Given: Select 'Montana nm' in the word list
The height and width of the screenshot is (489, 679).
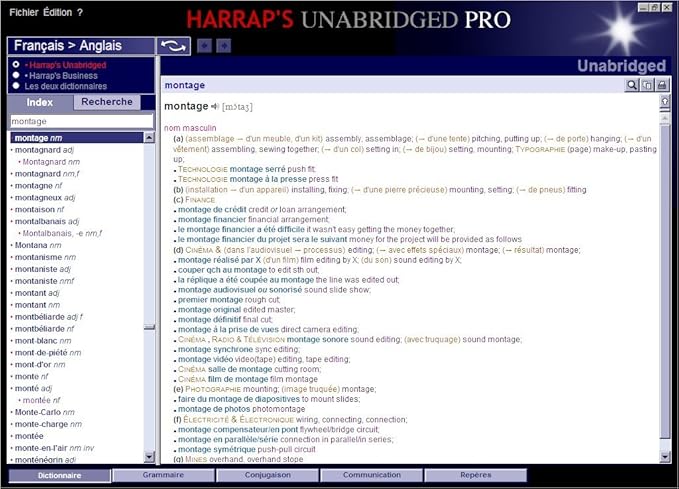Looking at the screenshot, I should click(38, 245).
